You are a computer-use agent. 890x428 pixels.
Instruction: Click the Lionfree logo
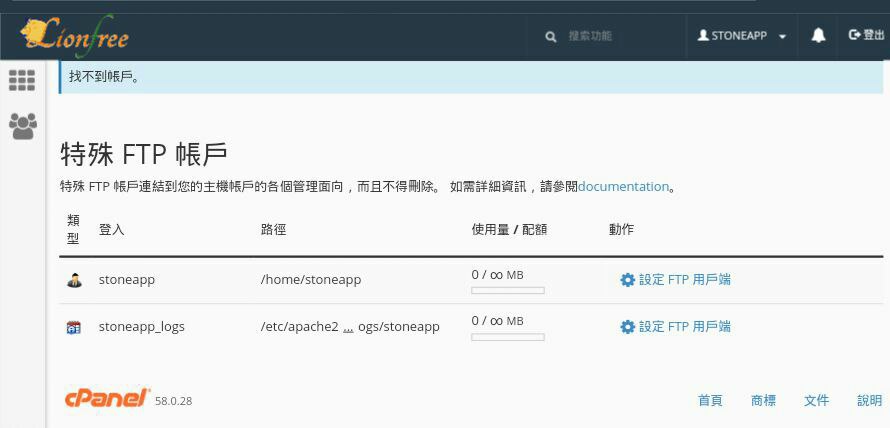74,37
